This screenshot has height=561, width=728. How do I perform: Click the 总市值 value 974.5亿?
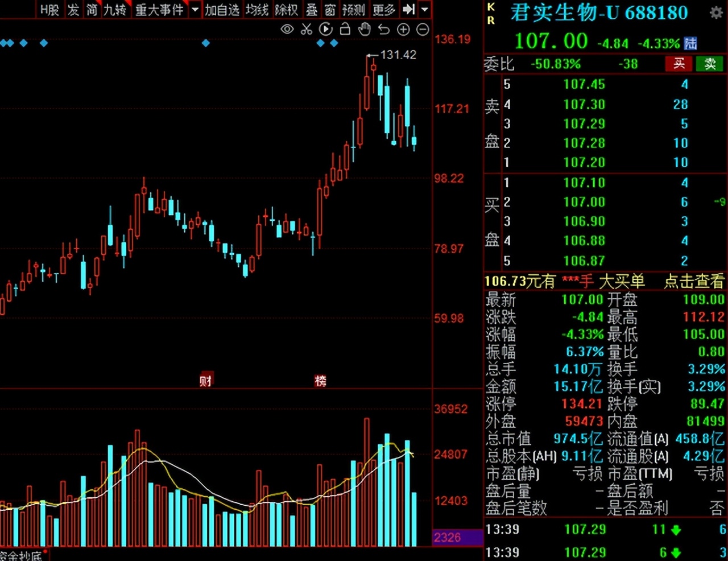[x=578, y=439]
